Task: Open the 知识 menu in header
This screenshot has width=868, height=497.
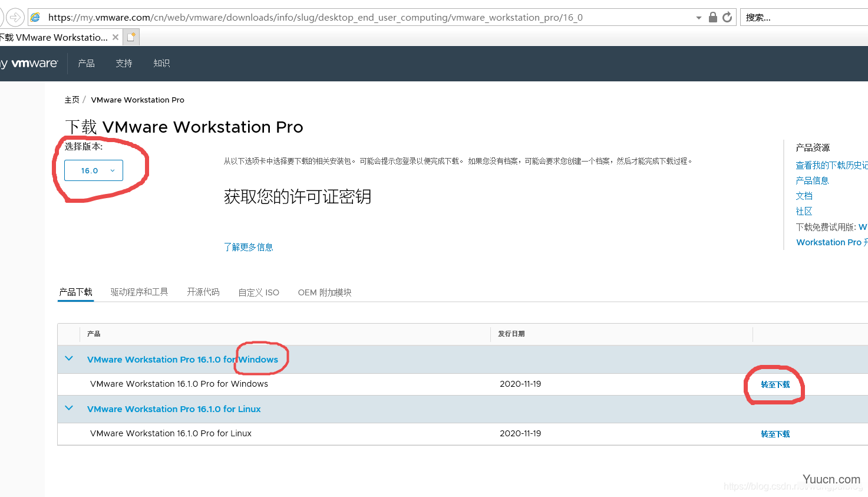Action: [161, 63]
